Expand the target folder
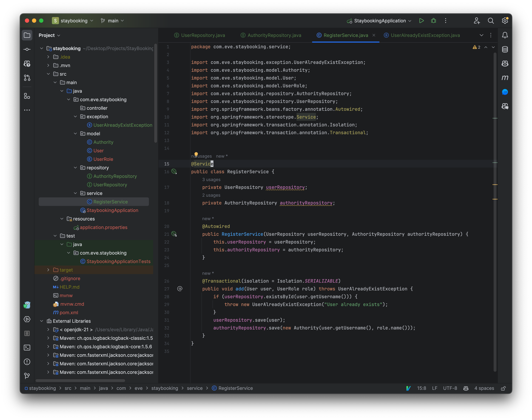Viewport: 532px width, 420px height. pos(48,270)
